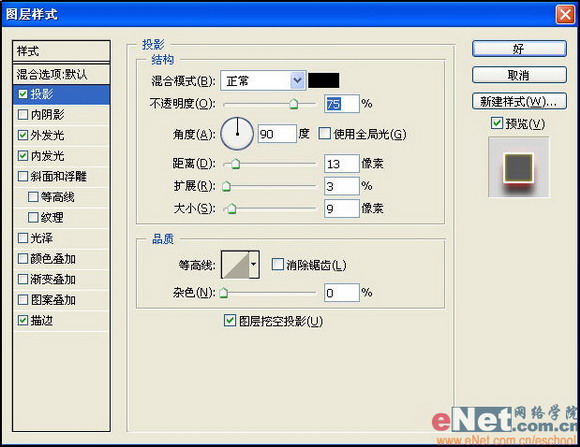The image size is (580, 447).
Task: Enable 消除锯齿 checkbox
Action: tap(277, 265)
